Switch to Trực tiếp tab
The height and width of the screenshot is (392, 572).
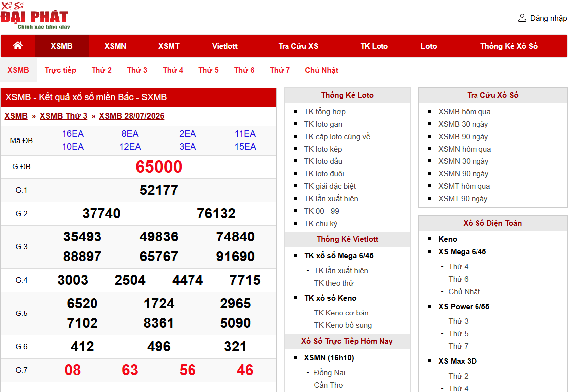point(60,70)
